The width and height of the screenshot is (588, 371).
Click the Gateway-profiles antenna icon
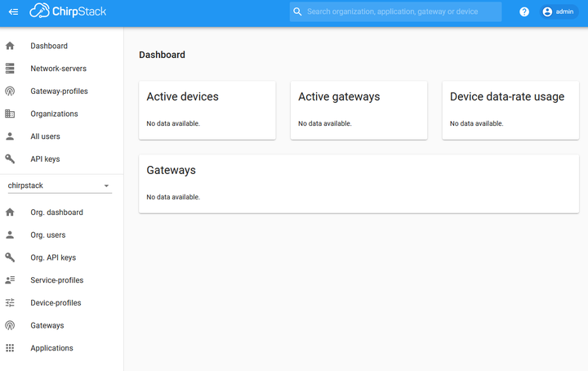click(x=10, y=92)
